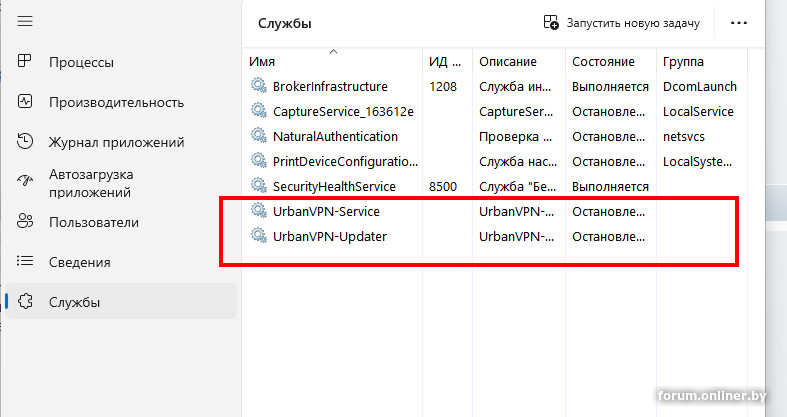Screen dimensions: 787x417
Task: Select the UrbanVPN-Updater service row
Action: click(x=329, y=236)
